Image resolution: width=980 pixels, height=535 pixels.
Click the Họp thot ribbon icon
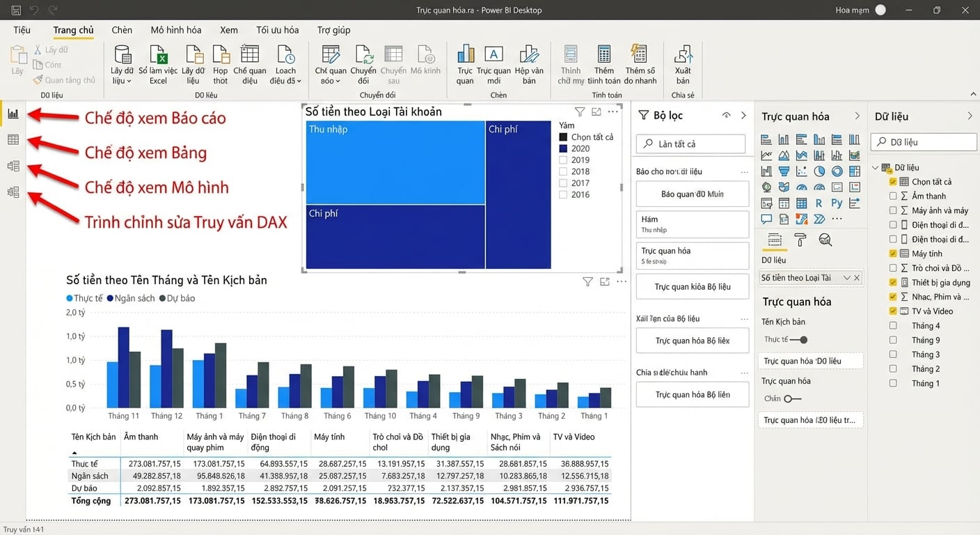point(221,65)
